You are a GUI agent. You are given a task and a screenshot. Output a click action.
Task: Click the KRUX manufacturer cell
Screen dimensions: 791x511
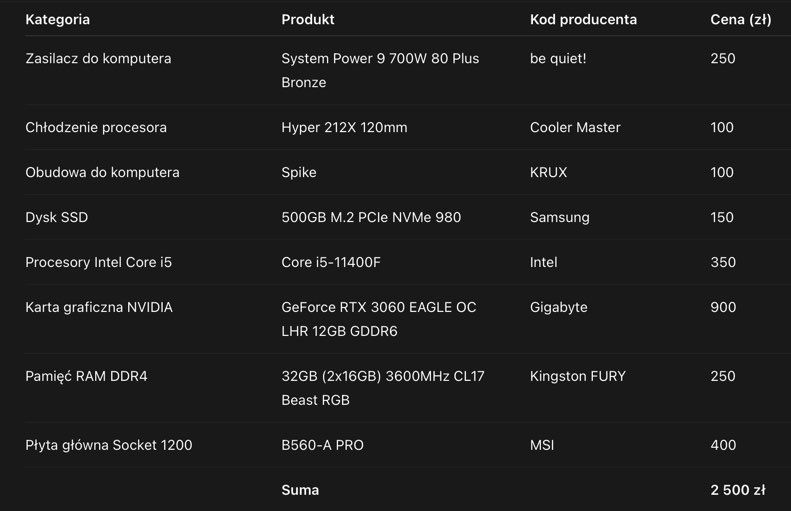(548, 173)
